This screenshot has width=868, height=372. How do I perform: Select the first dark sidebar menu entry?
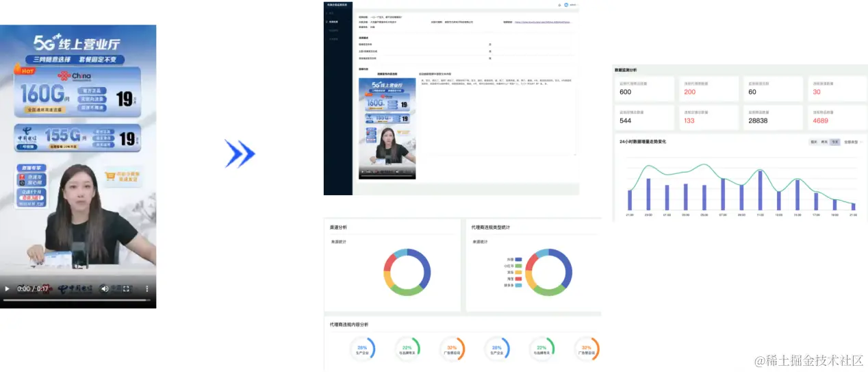[337, 13]
